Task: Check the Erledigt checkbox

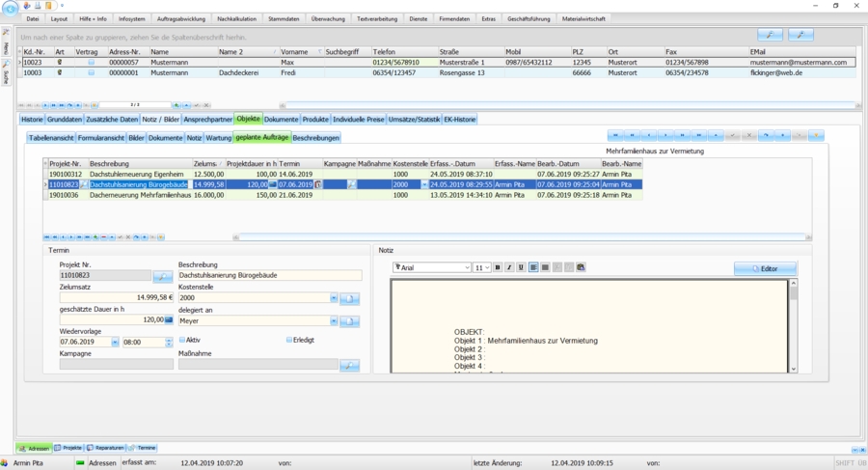Action: point(289,340)
